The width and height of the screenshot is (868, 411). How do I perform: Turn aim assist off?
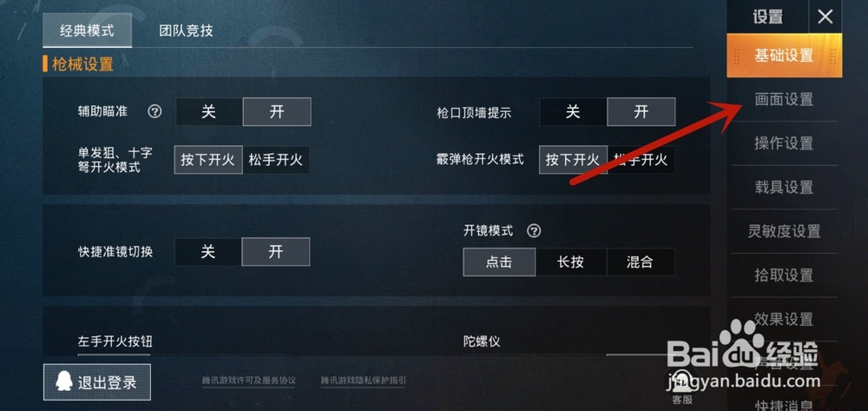point(208,112)
